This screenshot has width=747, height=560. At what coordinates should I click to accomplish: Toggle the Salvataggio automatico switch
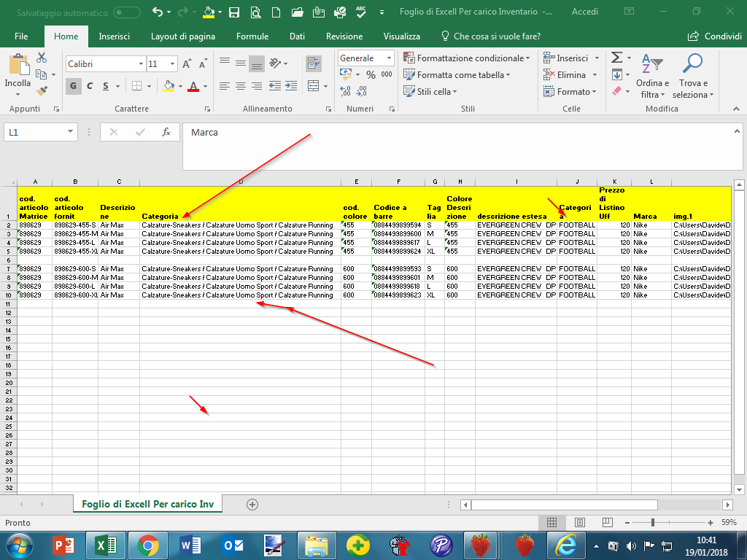tap(127, 12)
